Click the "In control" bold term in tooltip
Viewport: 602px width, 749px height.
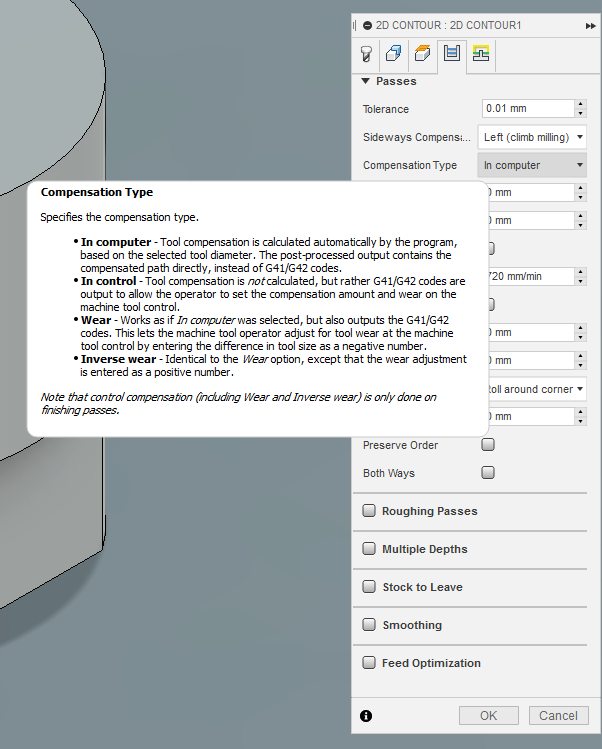coord(108,281)
